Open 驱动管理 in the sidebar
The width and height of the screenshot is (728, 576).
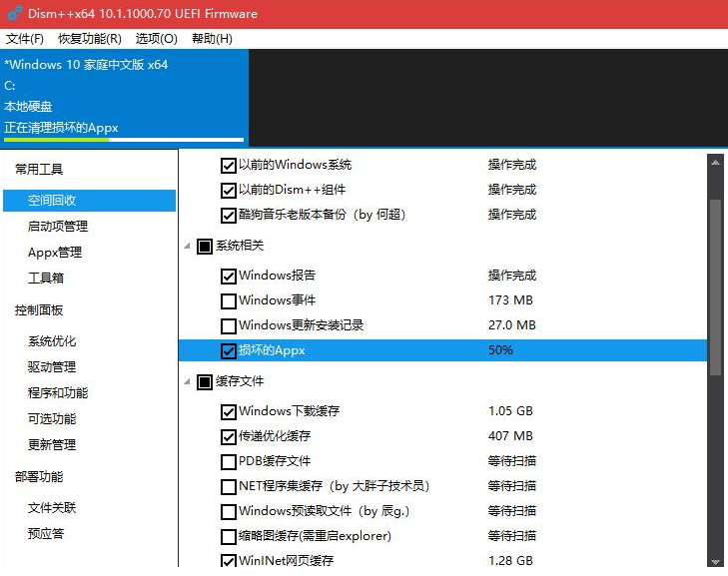(x=52, y=367)
